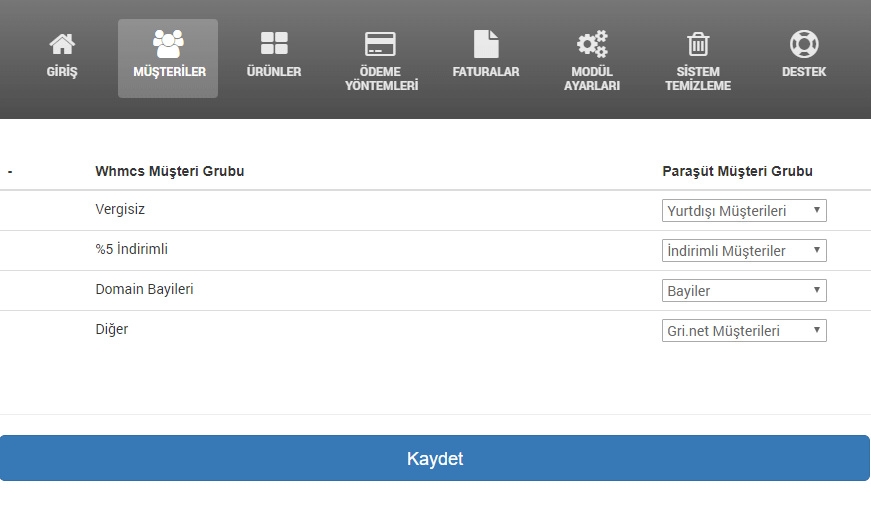
Task: Click the grid icon for ÜRÜNLER
Action: point(274,43)
